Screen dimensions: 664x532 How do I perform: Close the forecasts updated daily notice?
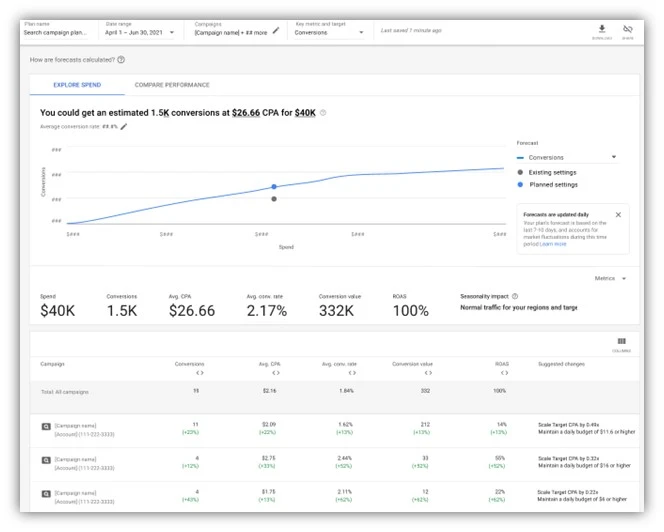click(x=618, y=215)
